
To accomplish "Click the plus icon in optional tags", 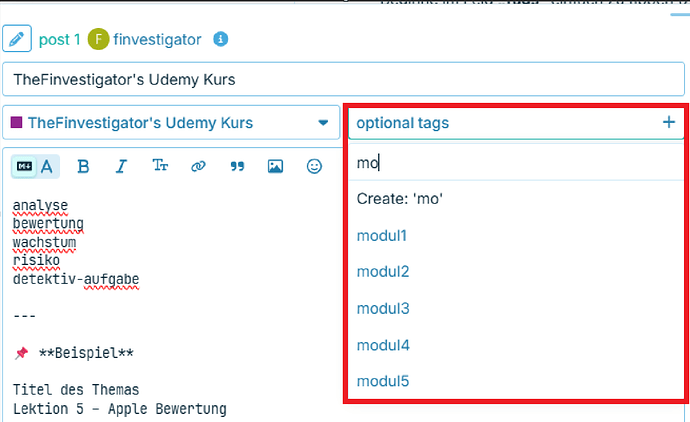I will coord(669,122).
